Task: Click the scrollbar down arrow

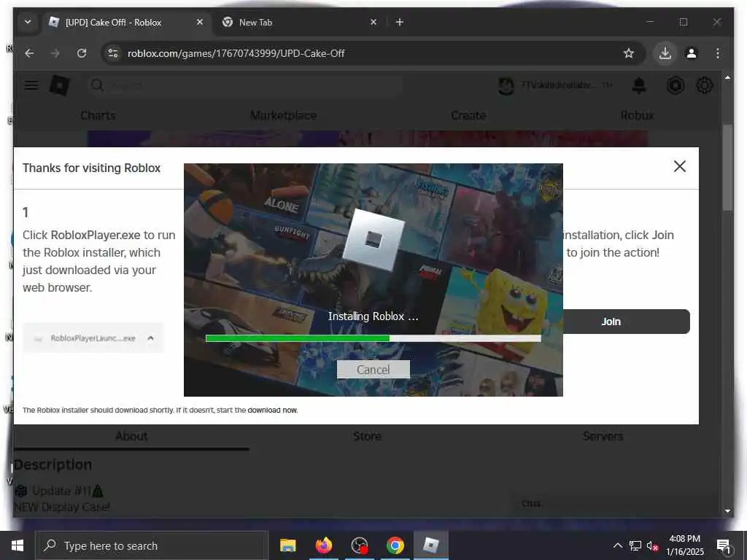Action: pos(727,510)
